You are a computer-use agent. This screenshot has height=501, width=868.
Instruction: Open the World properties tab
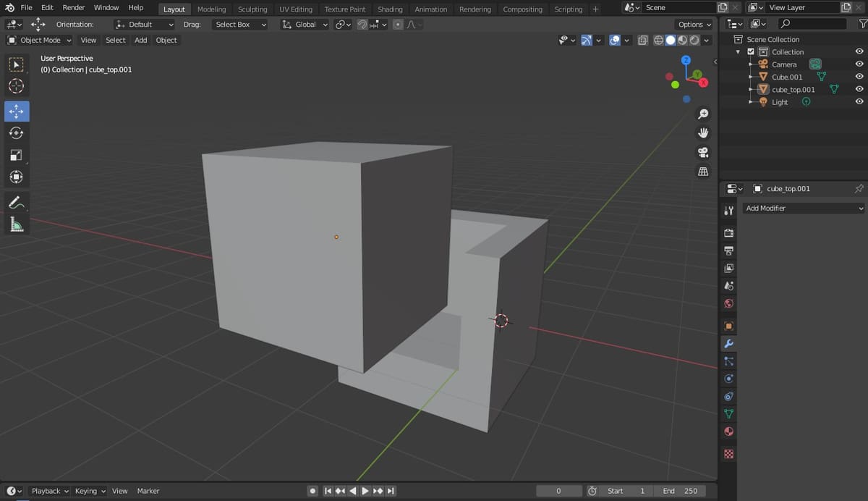coord(728,303)
